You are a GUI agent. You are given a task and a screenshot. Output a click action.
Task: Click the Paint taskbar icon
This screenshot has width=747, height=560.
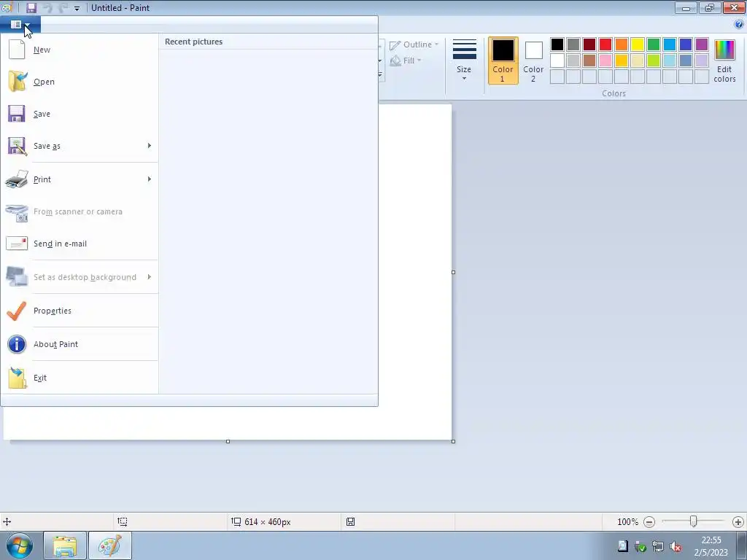[110, 545]
